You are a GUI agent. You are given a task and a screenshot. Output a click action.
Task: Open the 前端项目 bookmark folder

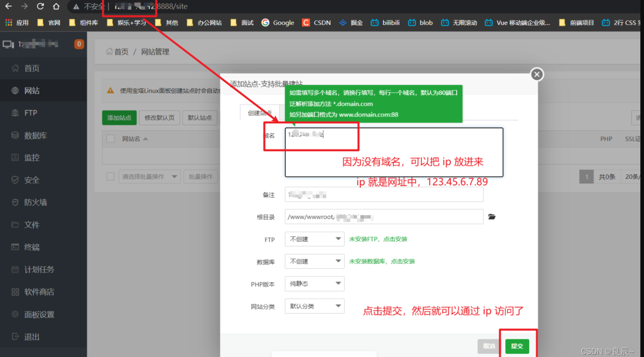(577, 23)
